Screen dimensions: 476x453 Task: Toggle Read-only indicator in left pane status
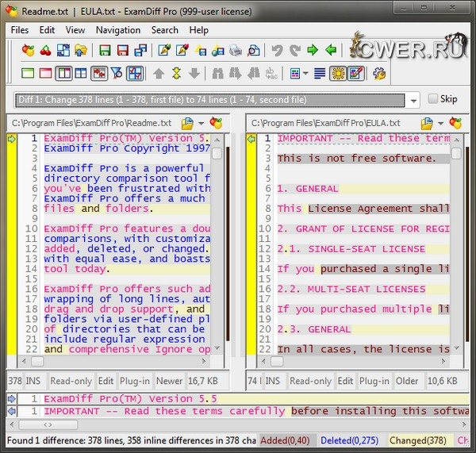point(73,381)
